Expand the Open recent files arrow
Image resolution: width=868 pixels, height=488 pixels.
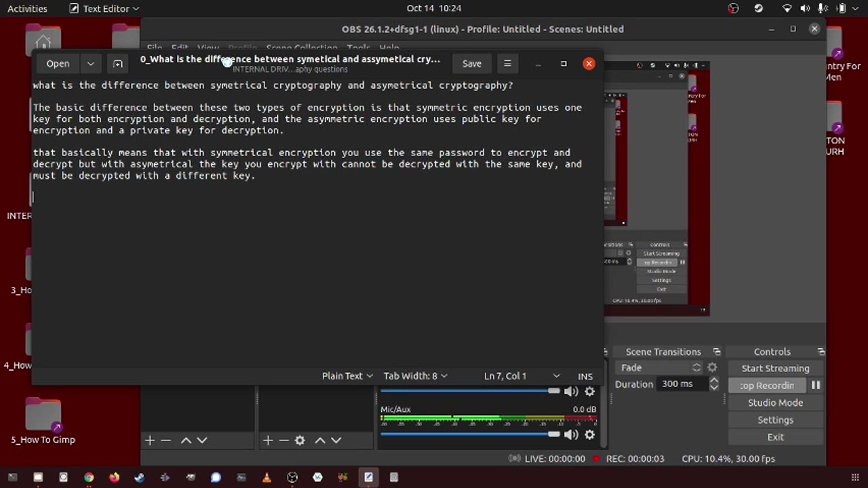tap(90, 64)
